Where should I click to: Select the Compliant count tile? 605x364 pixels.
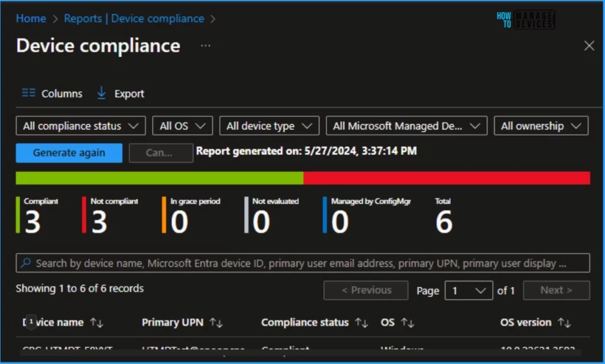pyautogui.click(x=37, y=215)
